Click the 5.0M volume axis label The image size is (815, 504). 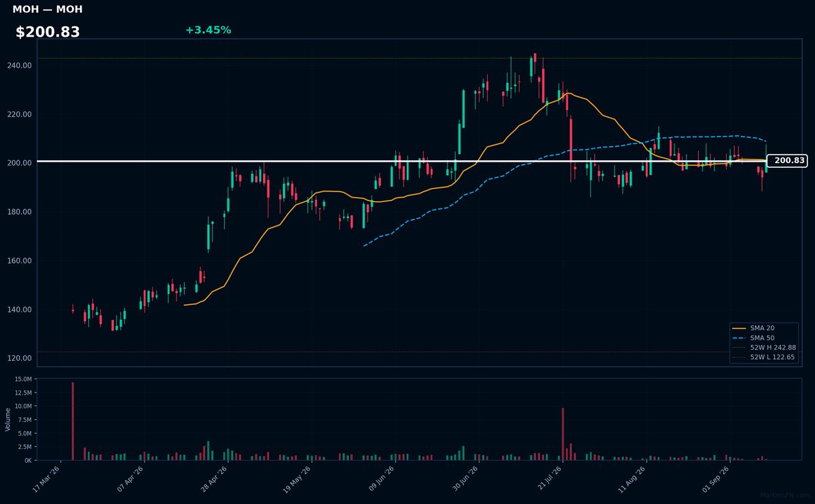24,433
